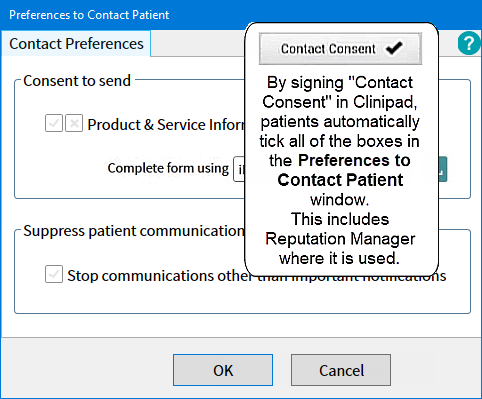Enable Stop communications other than important notifications
Image resolution: width=482 pixels, height=399 pixels.
pos(54,274)
